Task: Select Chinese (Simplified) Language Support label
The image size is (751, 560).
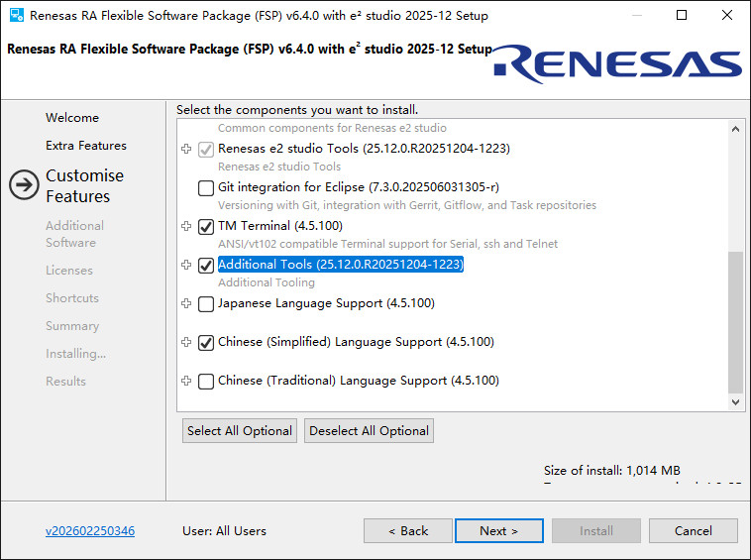Action: 356,342
